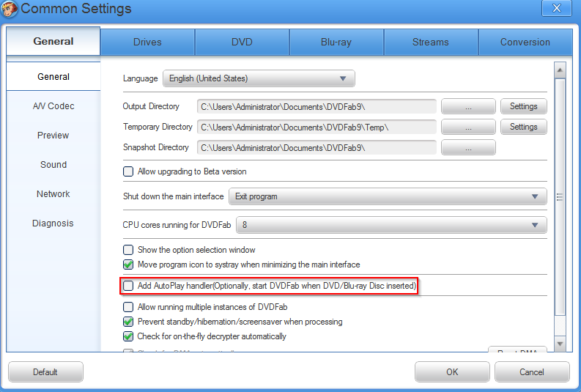581x392 pixels.
Task: Click scrollbar down arrow
Action: 560,344
